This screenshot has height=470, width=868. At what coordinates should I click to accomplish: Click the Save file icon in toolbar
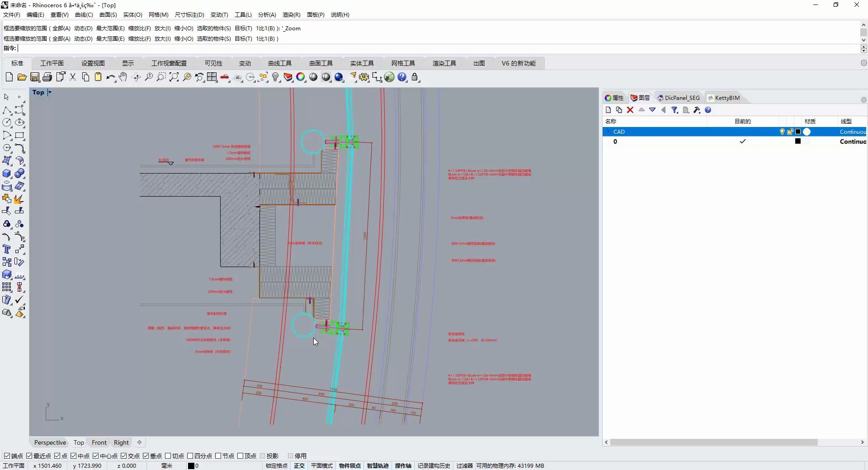pos(34,77)
